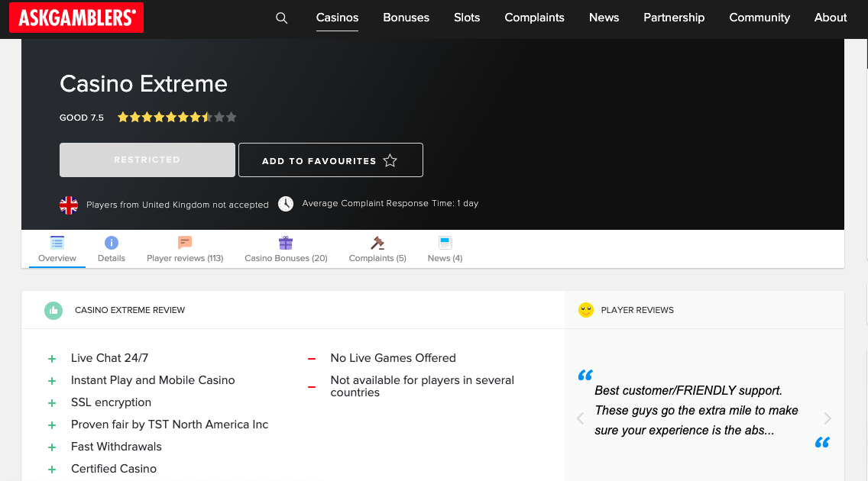Viewport: 868px width, 481px height.
Task: Open the About menu
Action: click(x=831, y=18)
